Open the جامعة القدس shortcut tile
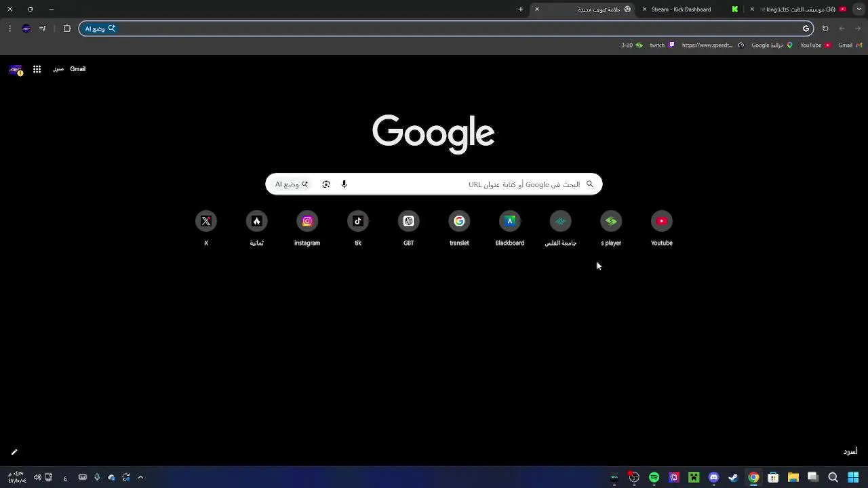 point(560,229)
